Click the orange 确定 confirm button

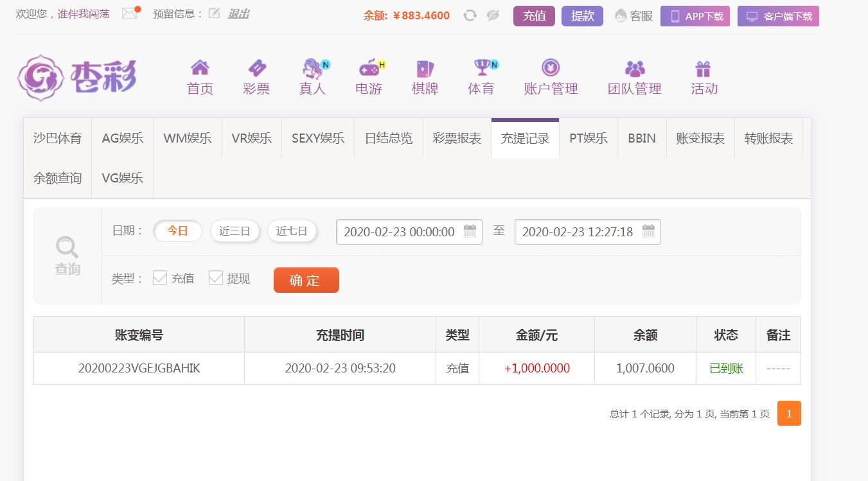click(x=306, y=280)
